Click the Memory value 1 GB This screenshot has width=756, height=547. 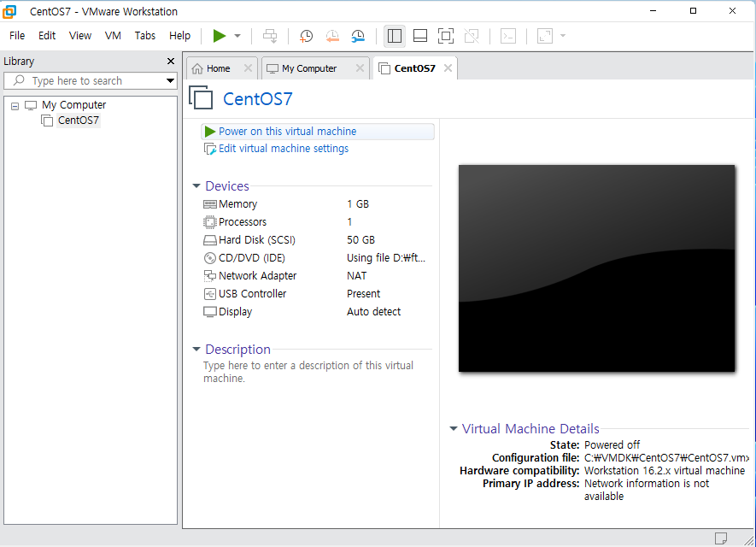pos(358,204)
